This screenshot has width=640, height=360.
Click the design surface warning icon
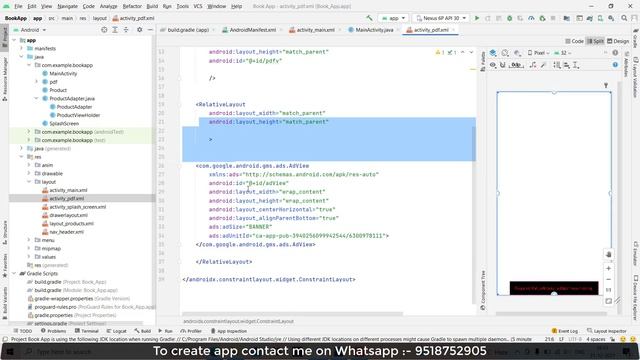[x=615, y=53]
